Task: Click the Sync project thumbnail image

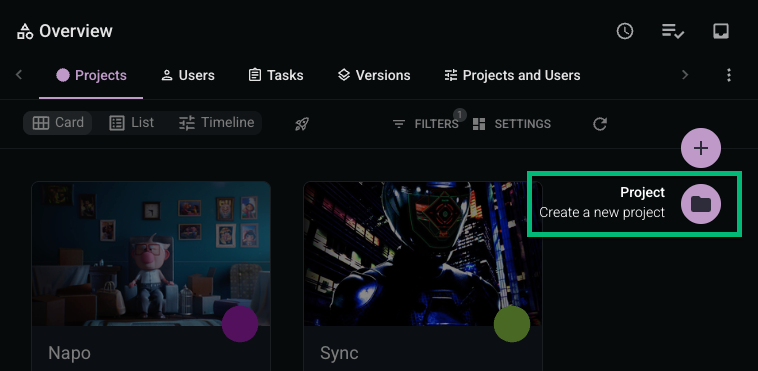Action: coord(423,253)
